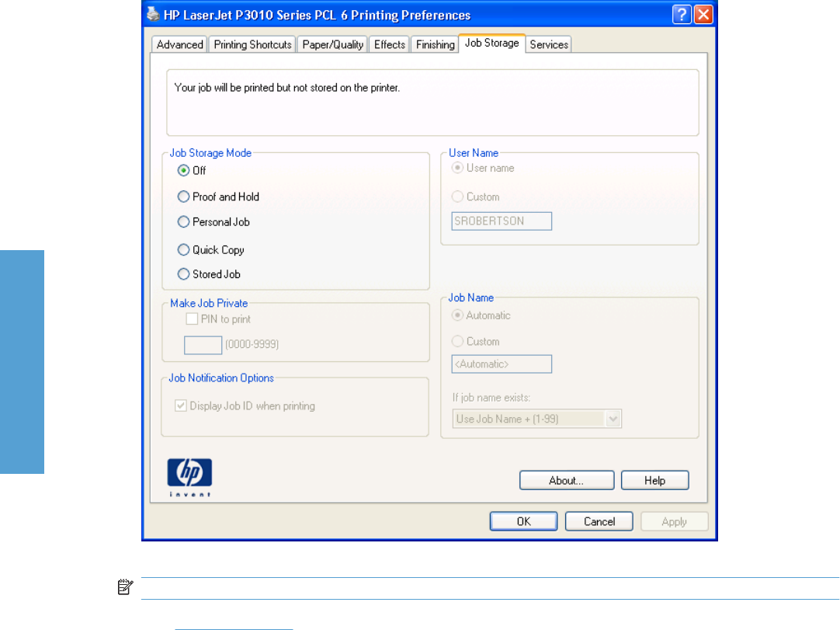Click the User Name group label
This screenshot has height=630, width=840.
pos(474,153)
